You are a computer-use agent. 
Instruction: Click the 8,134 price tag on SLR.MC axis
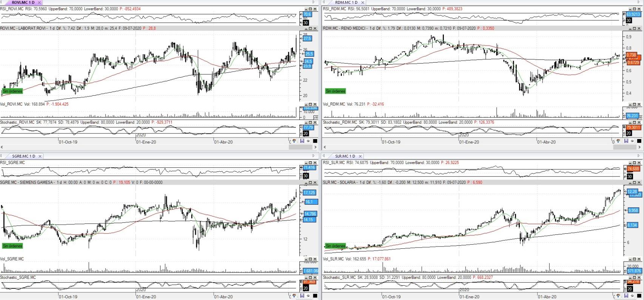click(632, 225)
